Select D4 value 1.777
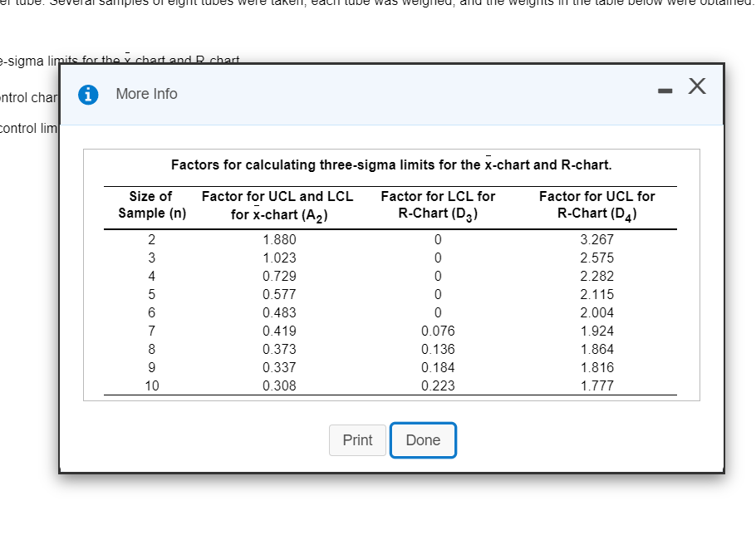 596,386
